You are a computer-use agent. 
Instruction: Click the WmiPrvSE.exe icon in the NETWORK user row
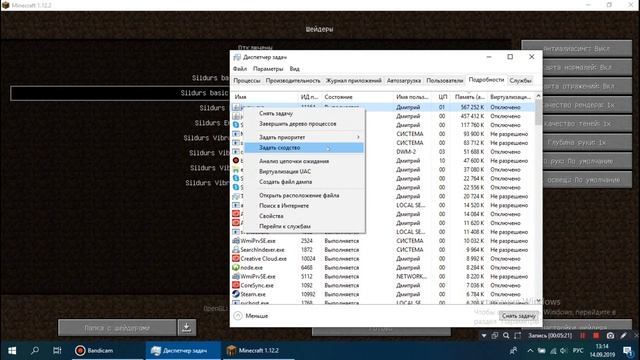click(236, 276)
